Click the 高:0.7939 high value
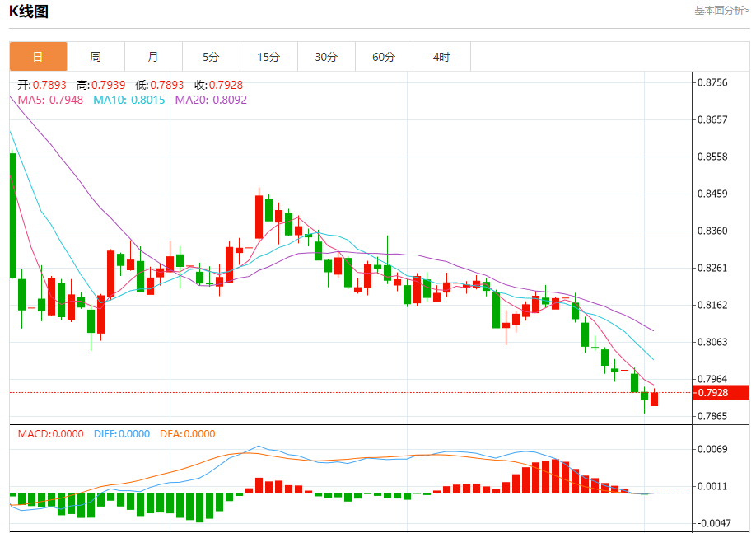The image size is (756, 533). click(x=100, y=85)
